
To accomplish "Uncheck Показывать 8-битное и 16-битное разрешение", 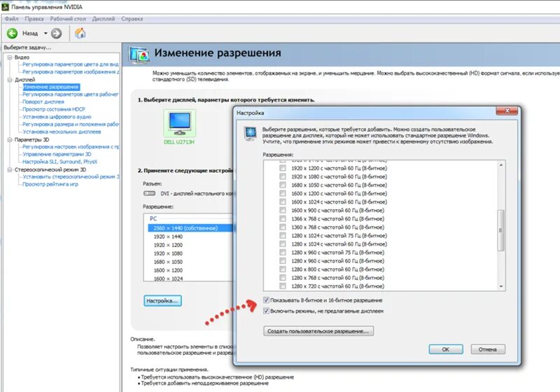I will tap(266, 300).
